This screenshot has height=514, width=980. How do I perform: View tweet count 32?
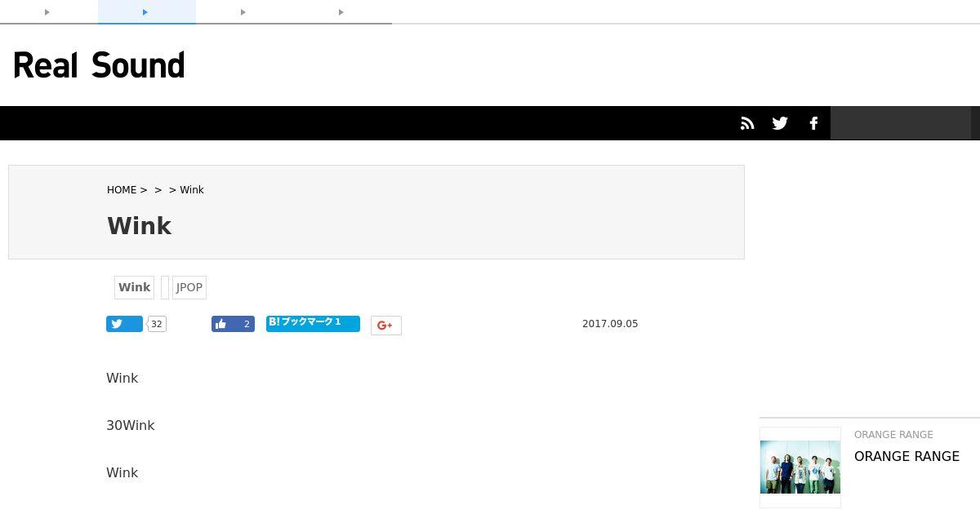(x=157, y=324)
